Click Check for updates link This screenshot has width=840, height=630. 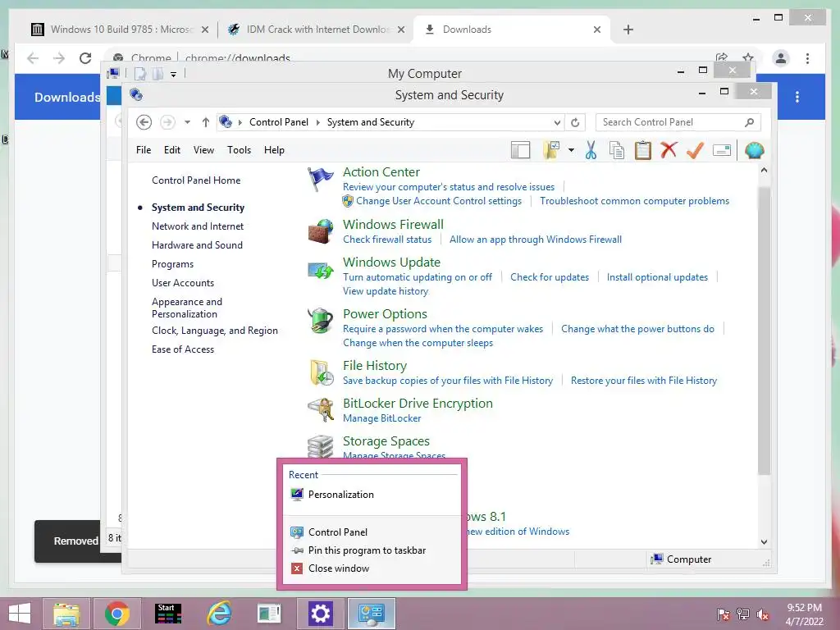550,277
